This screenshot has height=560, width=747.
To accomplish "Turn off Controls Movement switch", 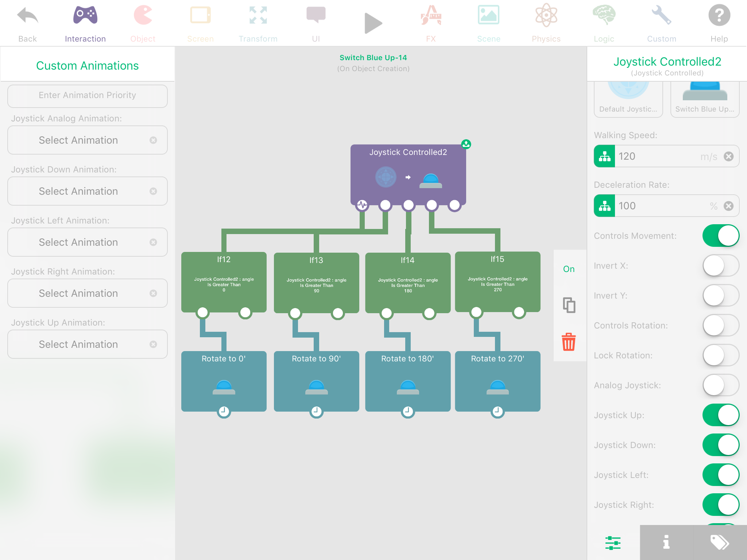I will click(x=720, y=236).
